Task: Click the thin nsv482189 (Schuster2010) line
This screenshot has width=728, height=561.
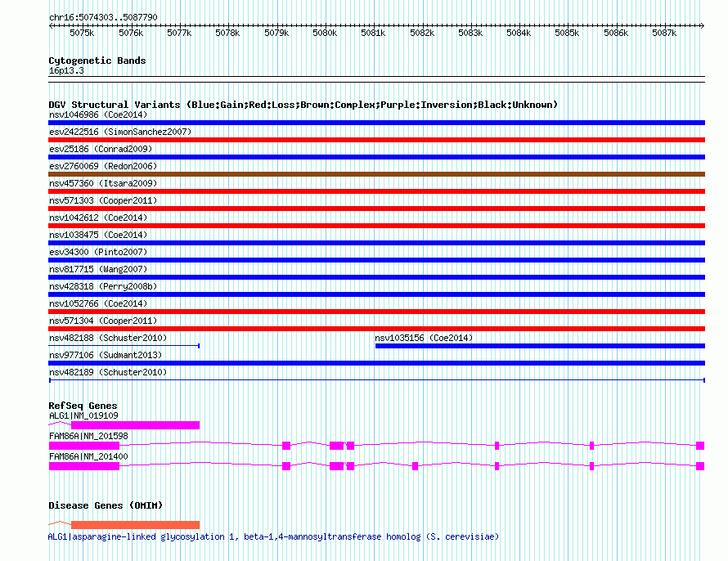Action: point(376,380)
